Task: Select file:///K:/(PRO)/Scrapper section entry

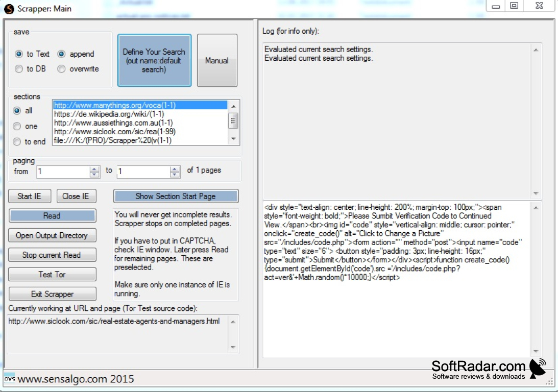Action: point(140,140)
